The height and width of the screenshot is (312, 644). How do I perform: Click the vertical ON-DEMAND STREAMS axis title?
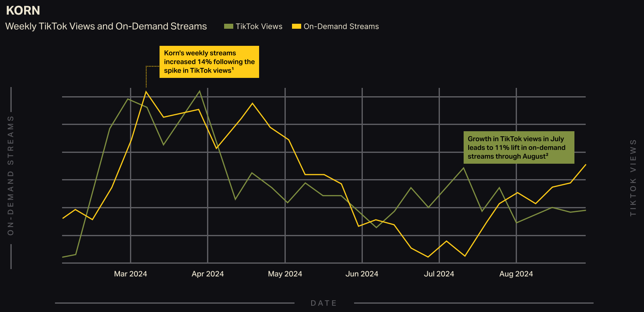[x=11, y=175]
